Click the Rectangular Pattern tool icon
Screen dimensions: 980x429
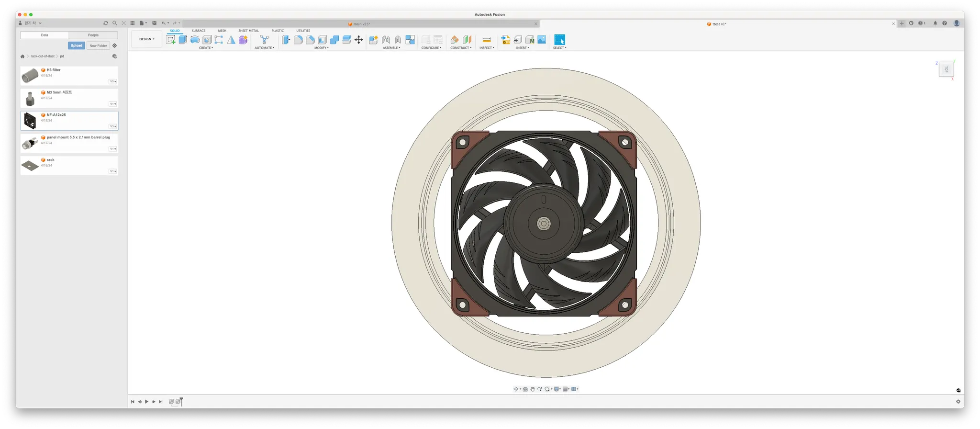click(x=219, y=40)
